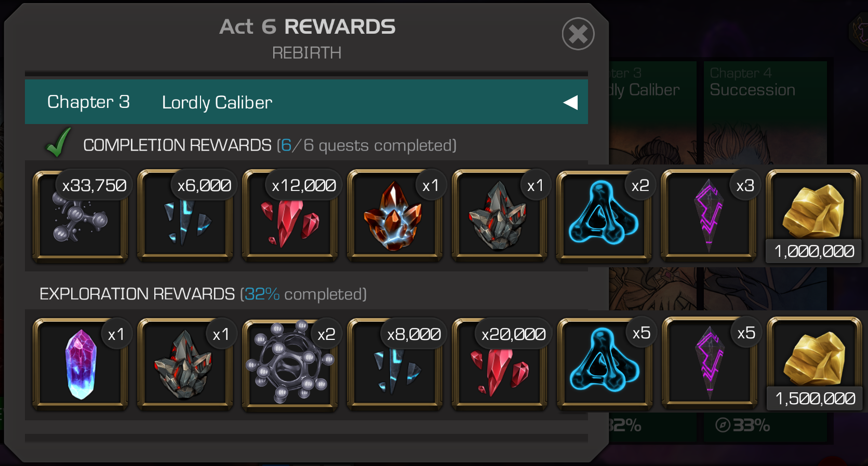The image size is (868, 466).
Task: Open the Chapter 4 Succession tile
Action: pos(765,252)
